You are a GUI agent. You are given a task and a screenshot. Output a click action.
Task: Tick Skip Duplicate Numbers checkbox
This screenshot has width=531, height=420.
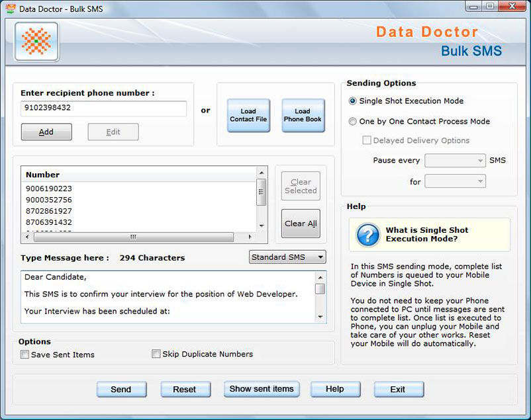point(156,354)
